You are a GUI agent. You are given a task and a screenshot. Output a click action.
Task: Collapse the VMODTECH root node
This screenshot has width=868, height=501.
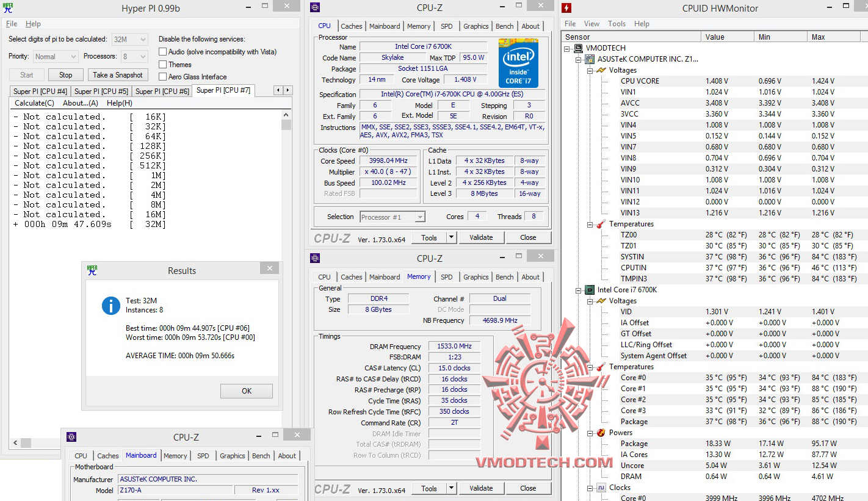(568, 48)
